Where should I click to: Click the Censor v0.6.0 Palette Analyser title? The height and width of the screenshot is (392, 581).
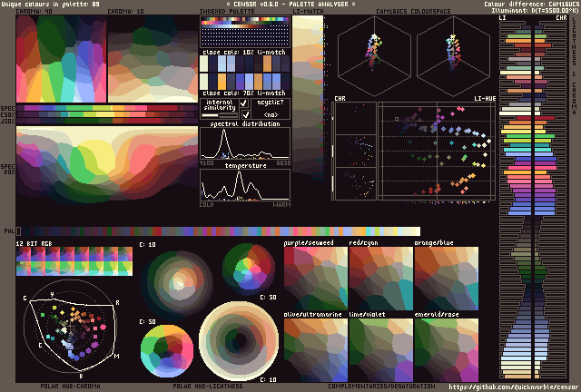click(290, 5)
